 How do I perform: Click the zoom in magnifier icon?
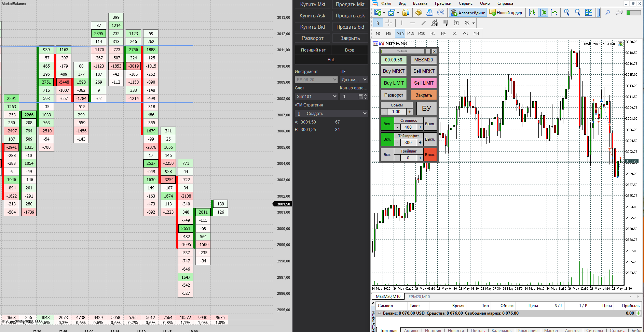(566, 13)
